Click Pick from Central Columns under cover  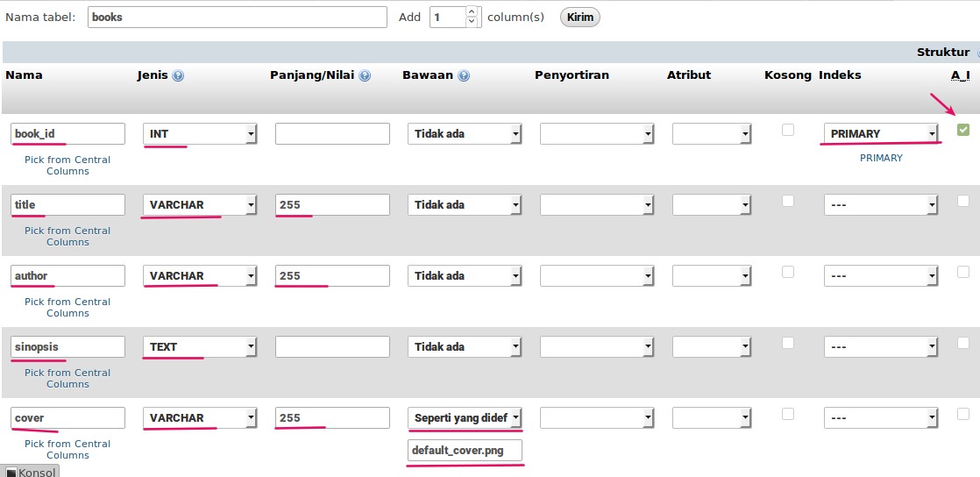[x=67, y=450]
